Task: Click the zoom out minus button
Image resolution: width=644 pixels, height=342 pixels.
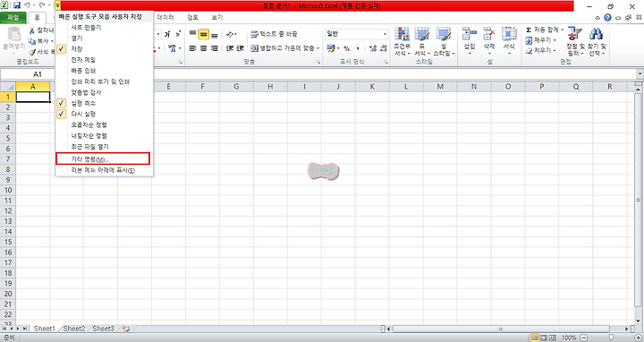Action: coord(583,338)
